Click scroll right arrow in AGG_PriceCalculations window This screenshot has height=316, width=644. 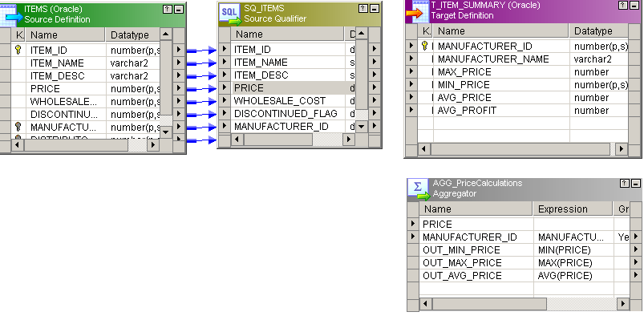click(x=623, y=304)
